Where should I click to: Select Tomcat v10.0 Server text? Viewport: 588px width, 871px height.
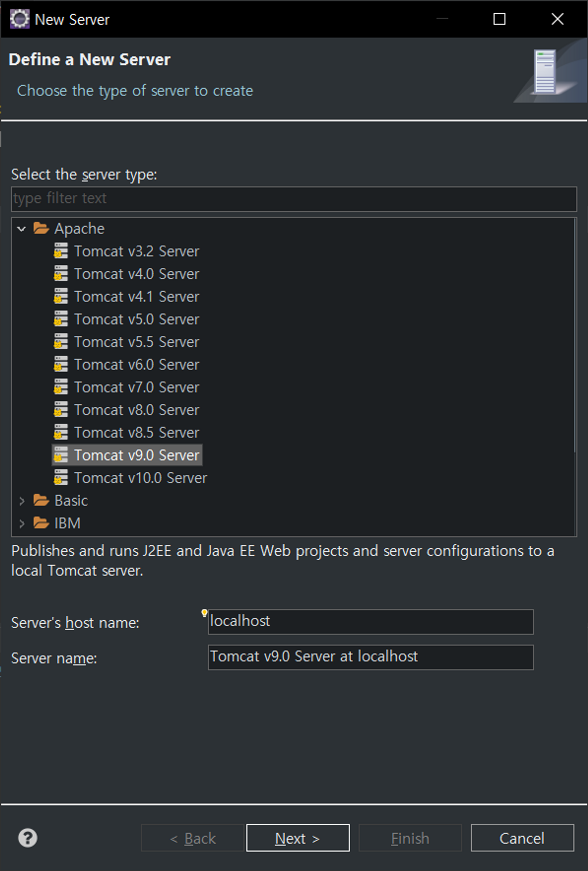(141, 478)
